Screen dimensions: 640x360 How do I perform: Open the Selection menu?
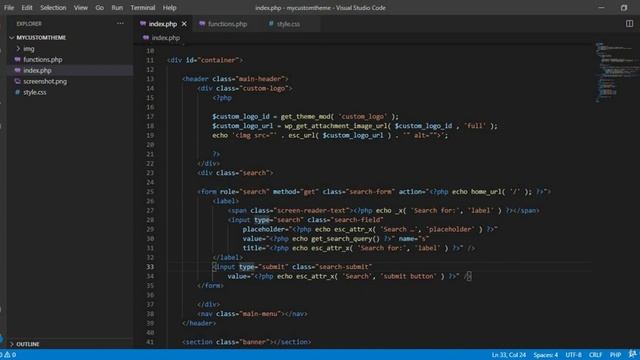(x=53, y=8)
